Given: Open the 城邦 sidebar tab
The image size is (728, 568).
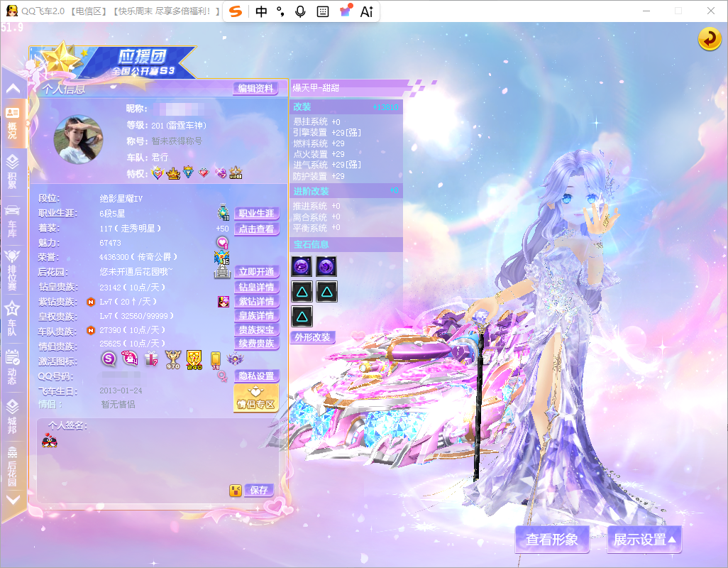Looking at the screenshot, I should 13,416.
